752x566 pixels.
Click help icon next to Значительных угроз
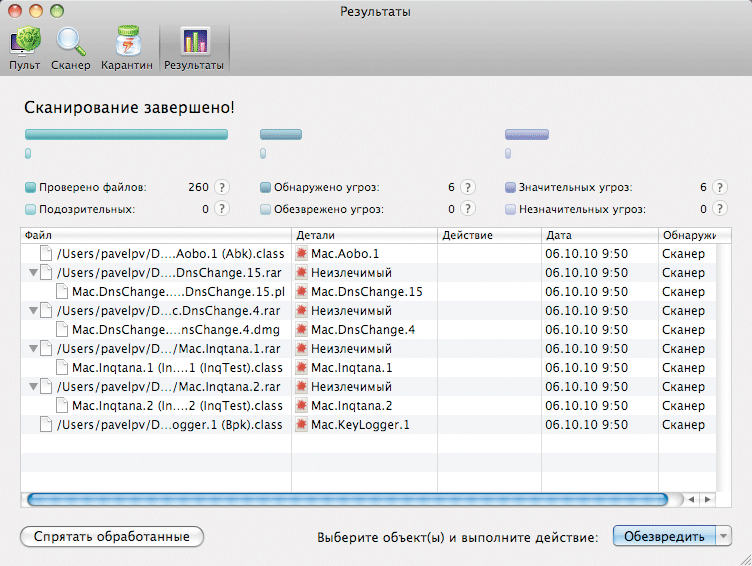pyautogui.click(x=722, y=187)
